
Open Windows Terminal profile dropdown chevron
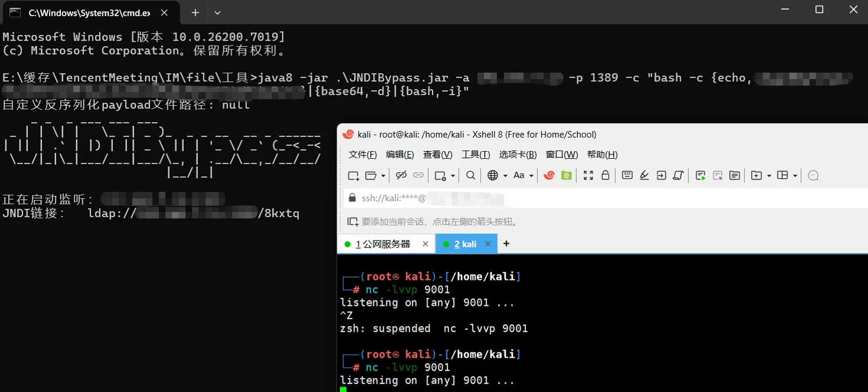217,12
